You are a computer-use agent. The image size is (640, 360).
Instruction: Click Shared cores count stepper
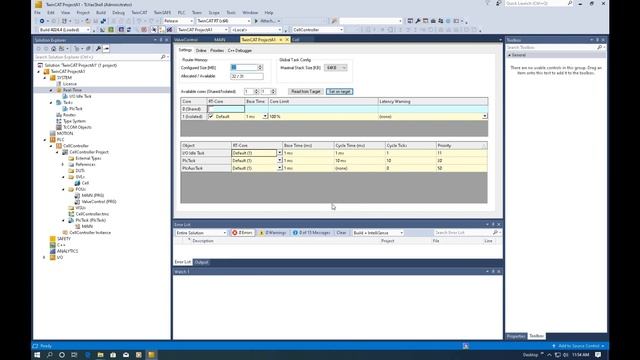256,91
